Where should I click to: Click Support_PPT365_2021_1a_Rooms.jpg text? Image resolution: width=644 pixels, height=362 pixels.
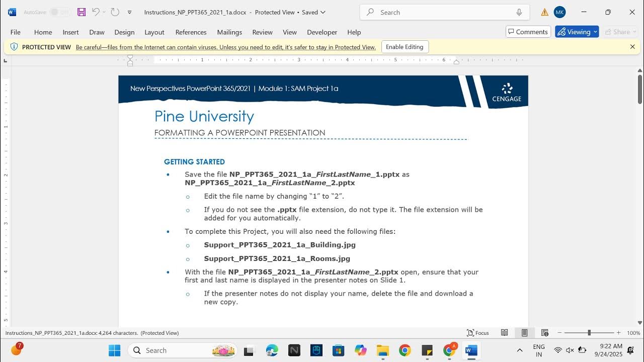pyautogui.click(x=277, y=258)
